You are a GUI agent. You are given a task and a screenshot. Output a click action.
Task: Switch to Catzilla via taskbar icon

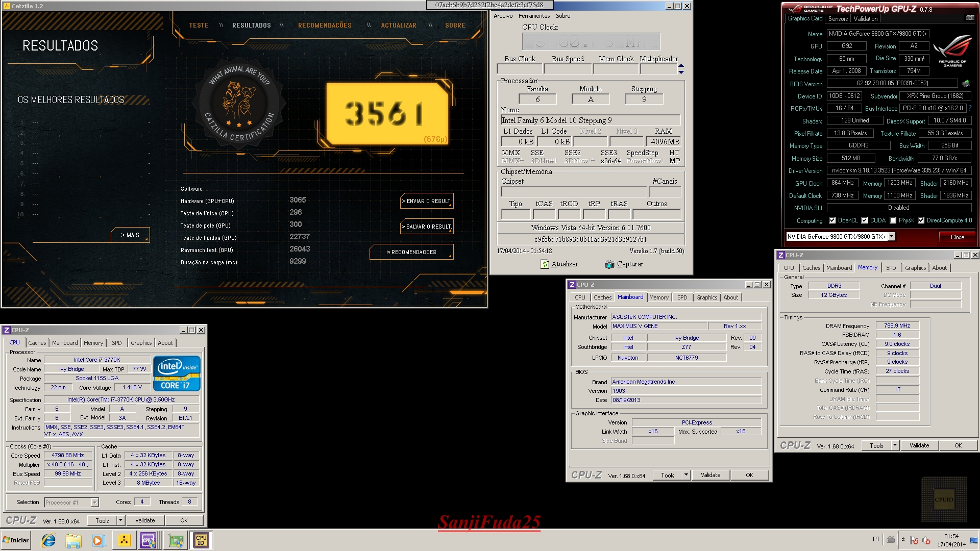(124, 540)
